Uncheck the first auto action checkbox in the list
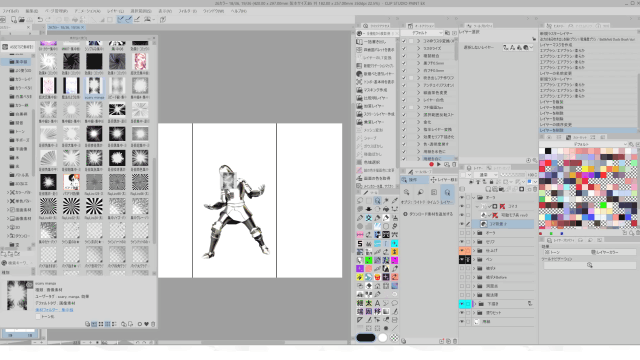 (x=404, y=41)
